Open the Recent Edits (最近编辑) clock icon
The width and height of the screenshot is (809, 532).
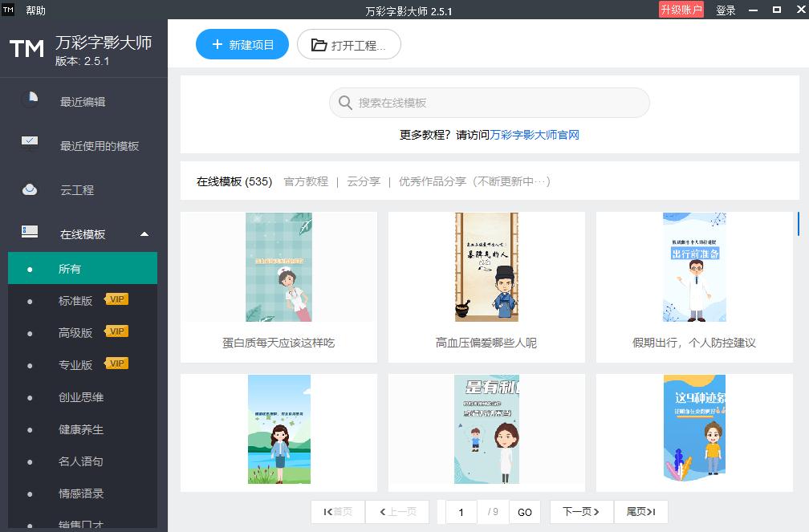[x=30, y=99]
